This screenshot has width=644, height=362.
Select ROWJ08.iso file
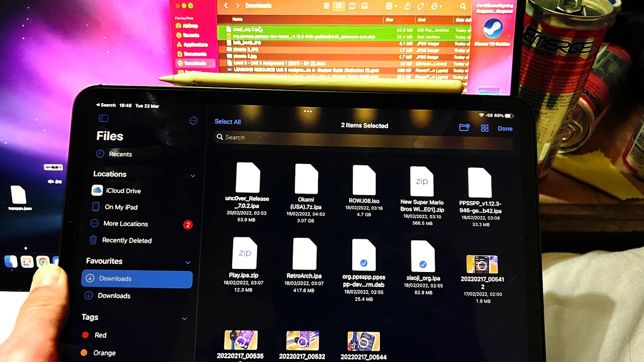(x=364, y=191)
